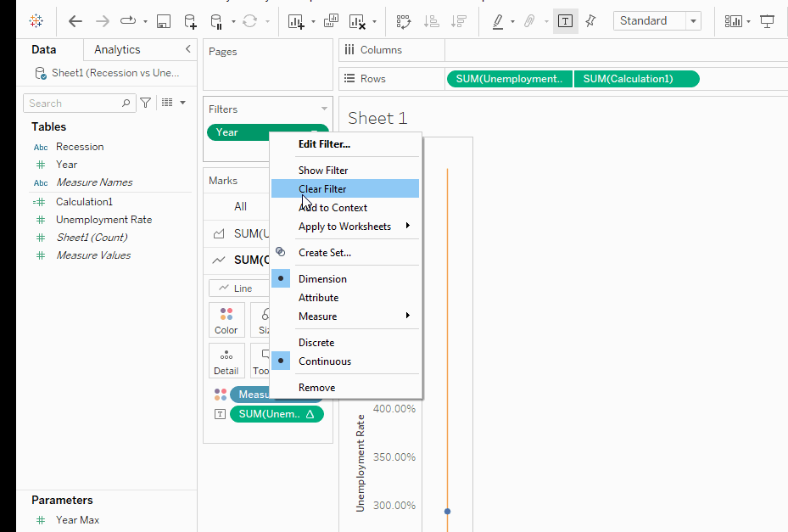The image size is (788, 532).
Task: Switch the field to Discrete
Action: pyautogui.click(x=316, y=342)
